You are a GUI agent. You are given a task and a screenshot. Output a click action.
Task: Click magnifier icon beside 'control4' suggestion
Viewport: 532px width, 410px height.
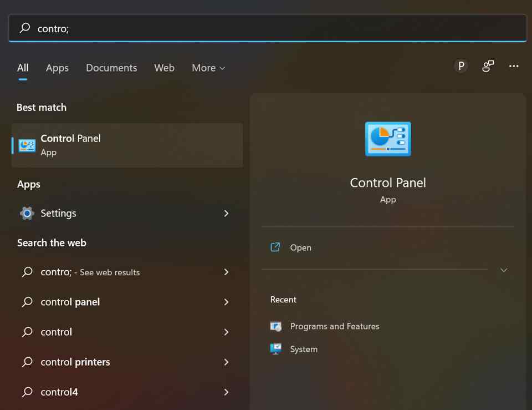tap(27, 392)
